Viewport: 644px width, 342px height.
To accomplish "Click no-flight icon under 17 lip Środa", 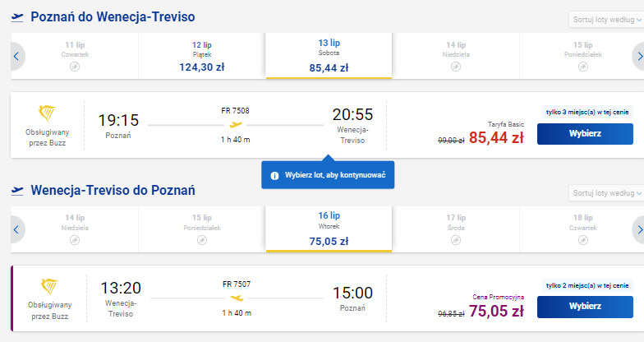I will (x=456, y=240).
